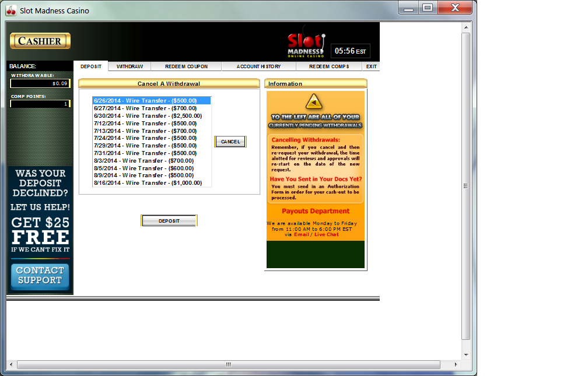Click the Exit tab
The image size is (588, 376).
(371, 66)
